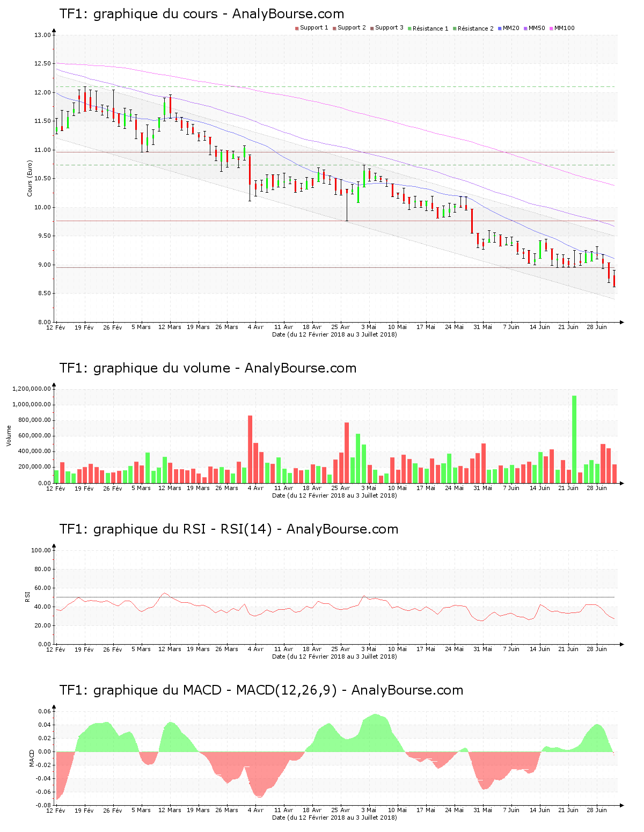Click the MM20 legend color swatch
This screenshot has height=832, width=644.
coord(500,28)
